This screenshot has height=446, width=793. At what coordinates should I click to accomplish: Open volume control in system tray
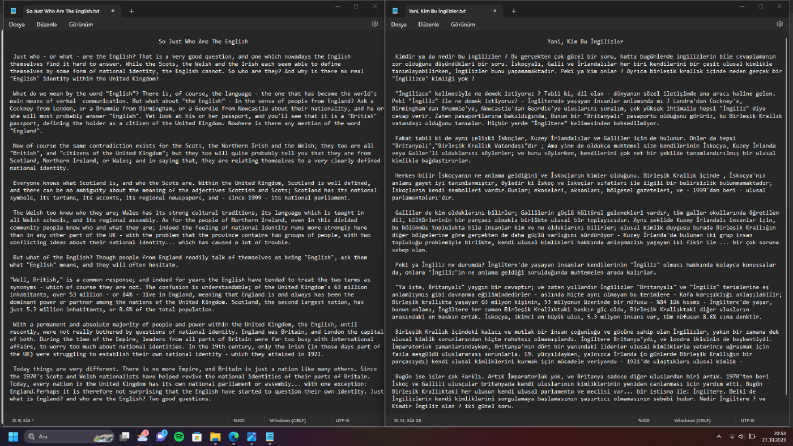[741, 436]
